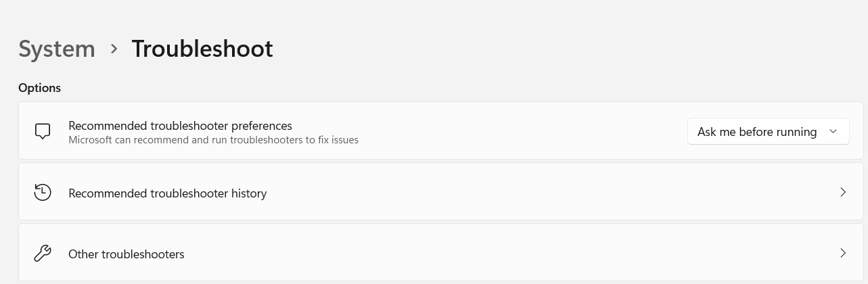Click empty space in the troubleshooter history row
The image size is (868, 284).
pyautogui.click(x=541, y=193)
